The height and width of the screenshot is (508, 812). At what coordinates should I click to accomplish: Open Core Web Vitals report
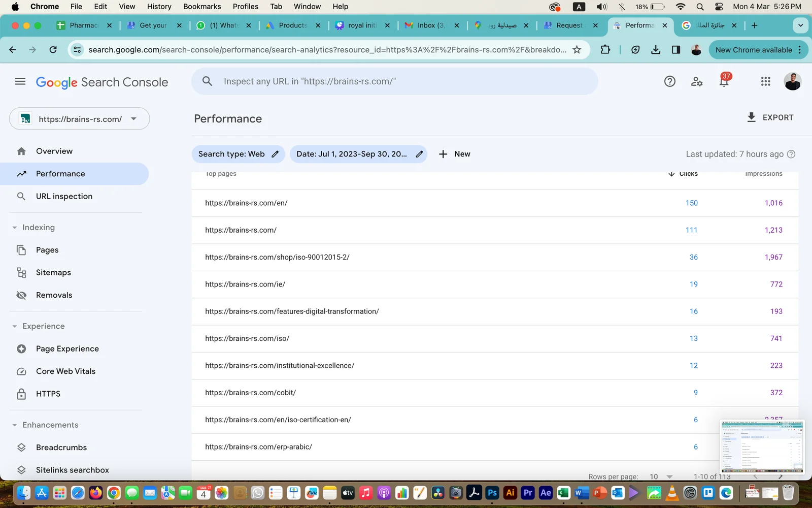tap(65, 371)
